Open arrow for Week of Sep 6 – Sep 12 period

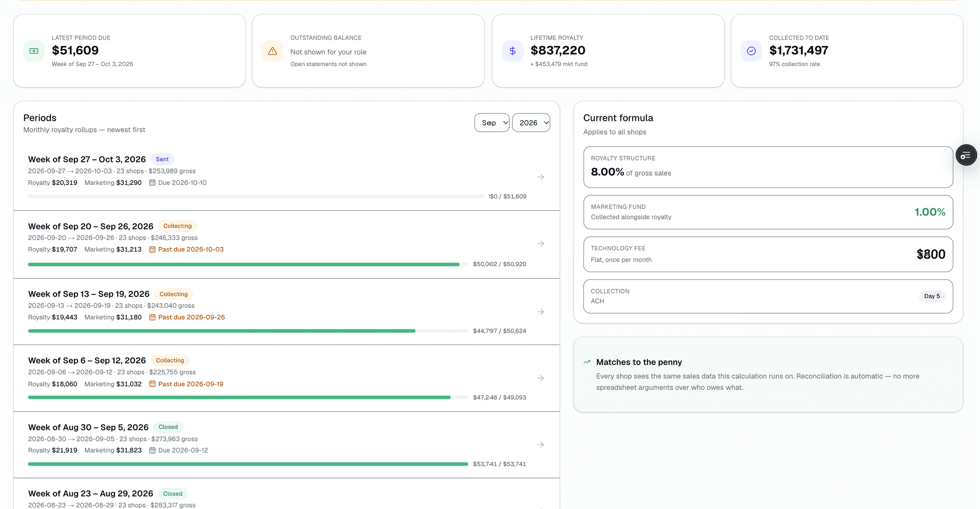[541, 378]
